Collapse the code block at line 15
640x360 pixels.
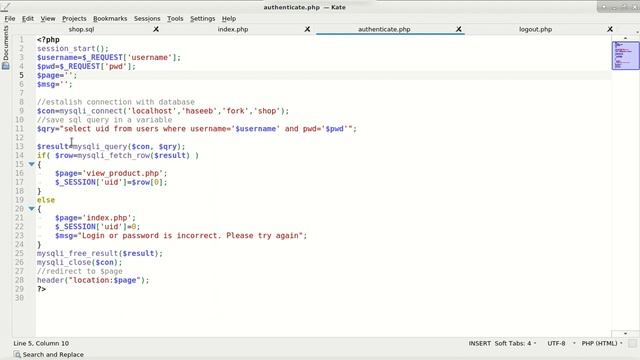tap(31, 164)
